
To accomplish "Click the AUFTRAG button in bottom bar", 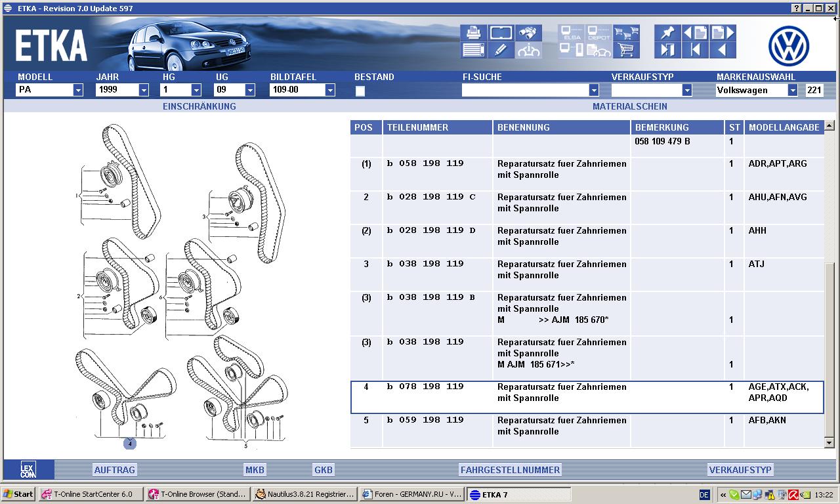I will click(x=114, y=470).
